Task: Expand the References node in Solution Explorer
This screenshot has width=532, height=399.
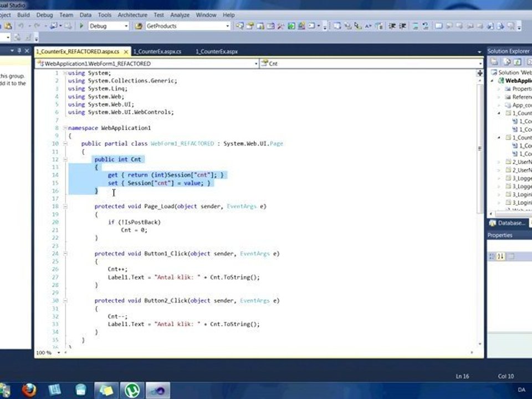Action: click(x=499, y=97)
